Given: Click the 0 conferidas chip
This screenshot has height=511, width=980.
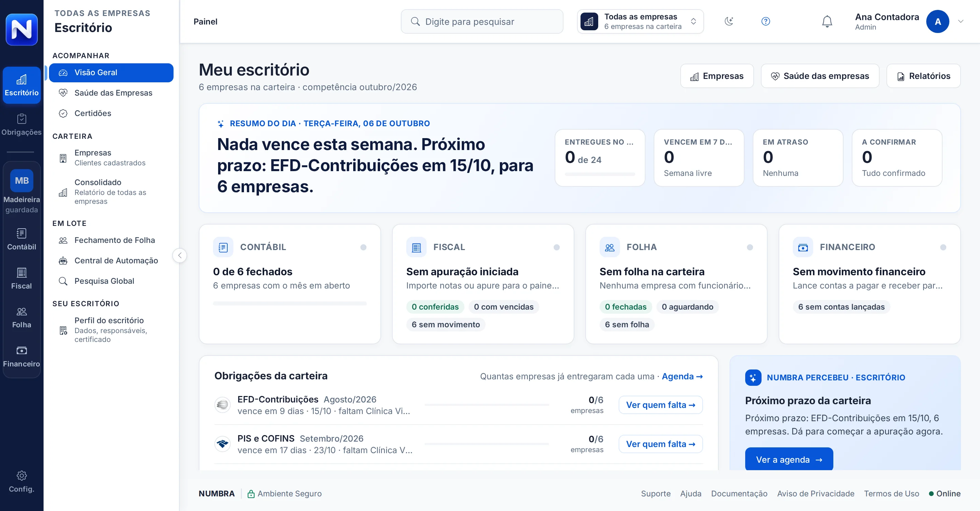Looking at the screenshot, I should [435, 307].
